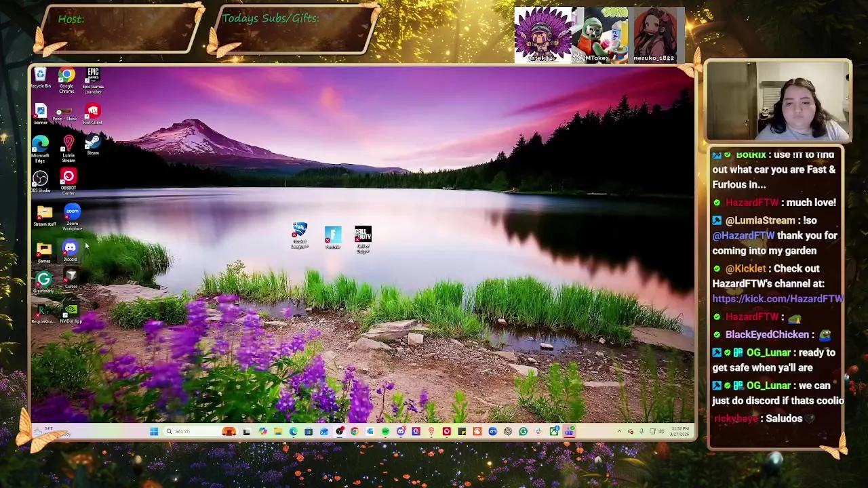Open File Explorer from the taskbar
The image size is (868, 488).
tap(278, 431)
